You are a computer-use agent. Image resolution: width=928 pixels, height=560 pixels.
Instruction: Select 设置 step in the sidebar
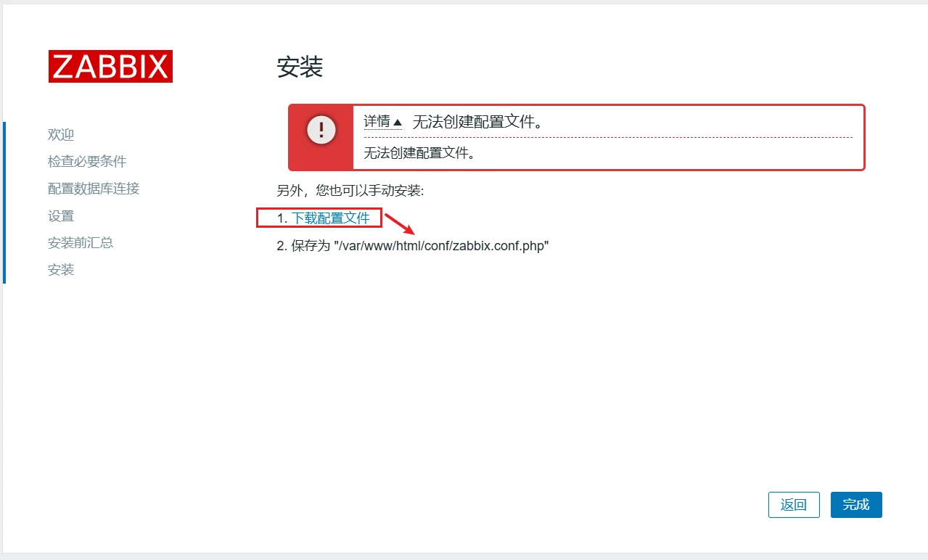(x=61, y=216)
